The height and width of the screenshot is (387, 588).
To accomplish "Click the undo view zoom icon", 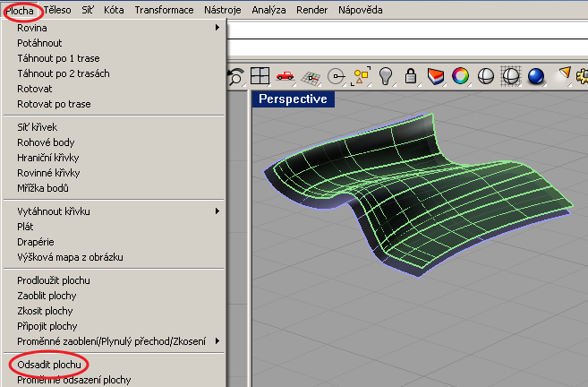I will point(236,76).
